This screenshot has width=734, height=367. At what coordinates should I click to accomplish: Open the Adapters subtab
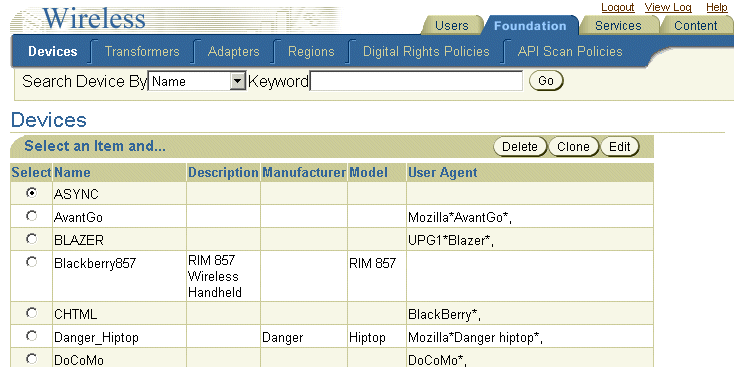click(233, 51)
